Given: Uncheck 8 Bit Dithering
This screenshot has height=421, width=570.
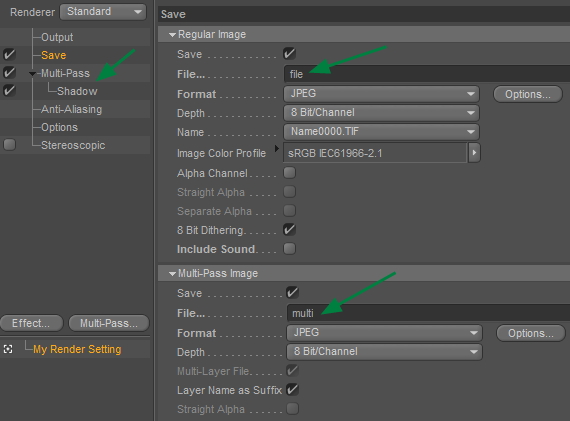Looking at the screenshot, I should [289, 230].
